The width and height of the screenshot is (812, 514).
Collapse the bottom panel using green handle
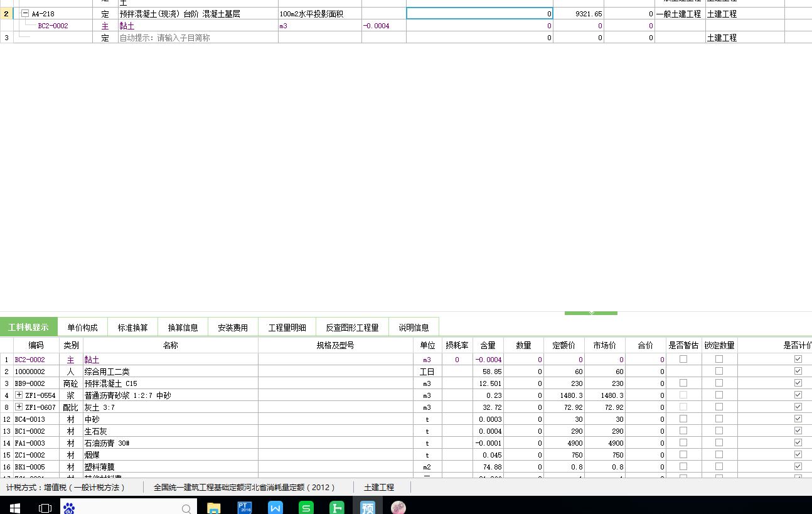591,313
